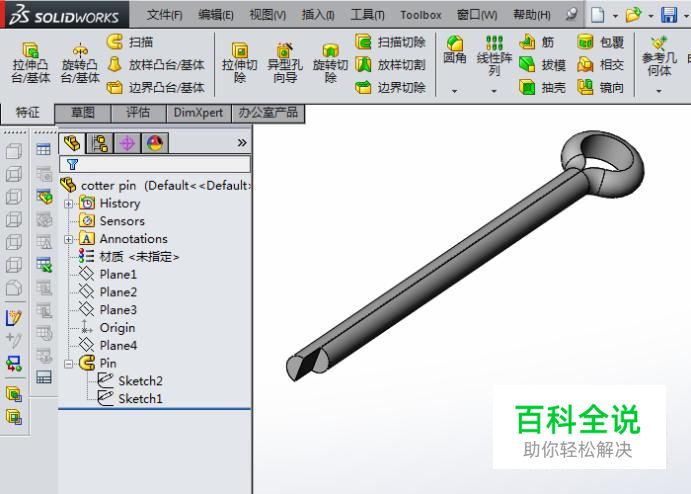Viewport: 691px width, 494px height.
Task: Select Lofted Cut (放样切割)
Action: (x=390, y=65)
